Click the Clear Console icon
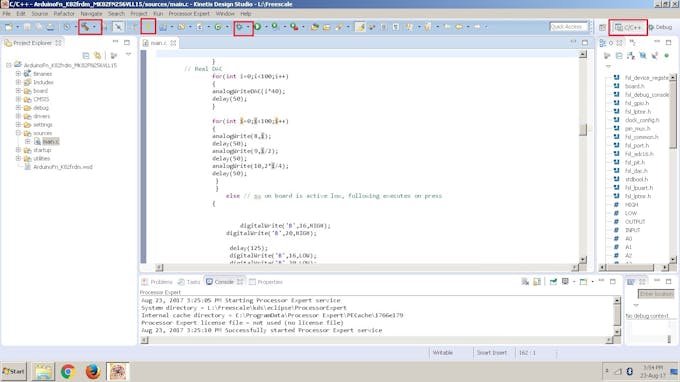 click(x=525, y=282)
